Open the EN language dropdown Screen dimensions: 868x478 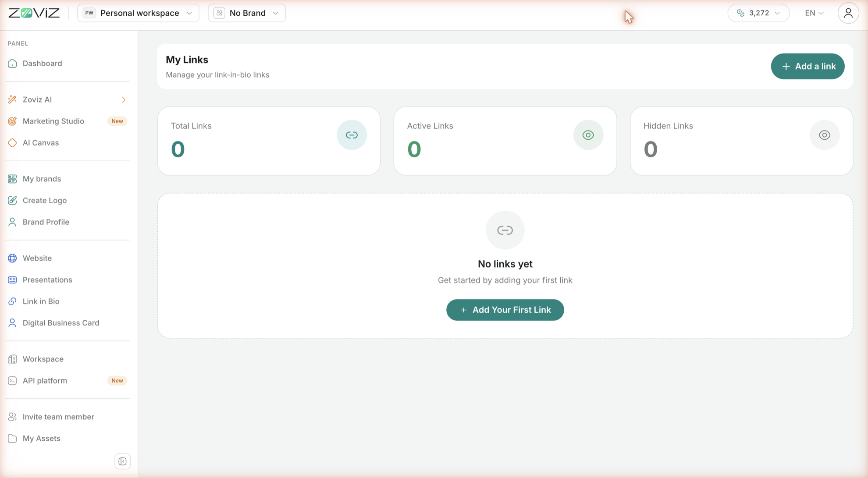pyautogui.click(x=814, y=13)
